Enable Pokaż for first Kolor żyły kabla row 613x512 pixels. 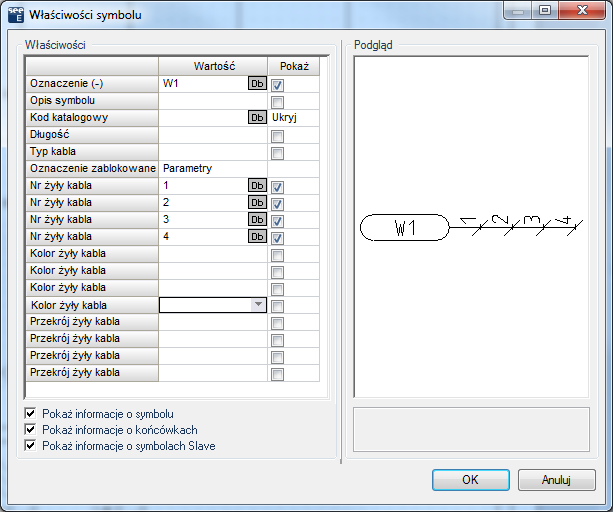[278, 255]
